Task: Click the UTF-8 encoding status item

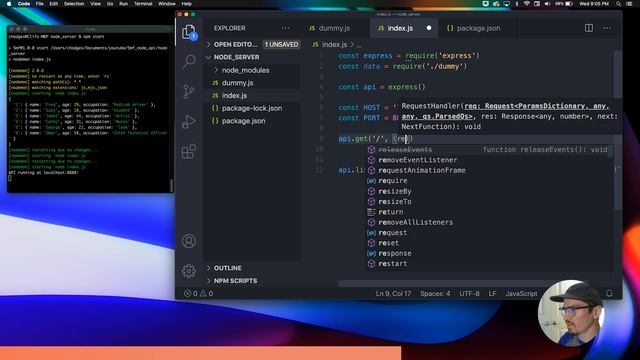Action: [x=469, y=293]
